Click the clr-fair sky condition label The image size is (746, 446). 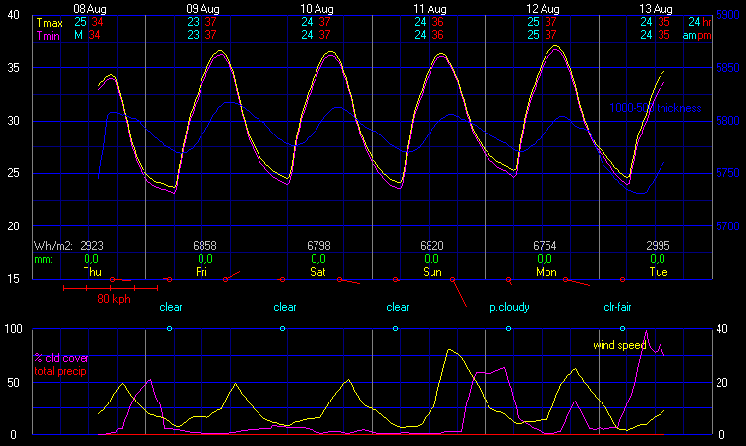(x=617, y=307)
